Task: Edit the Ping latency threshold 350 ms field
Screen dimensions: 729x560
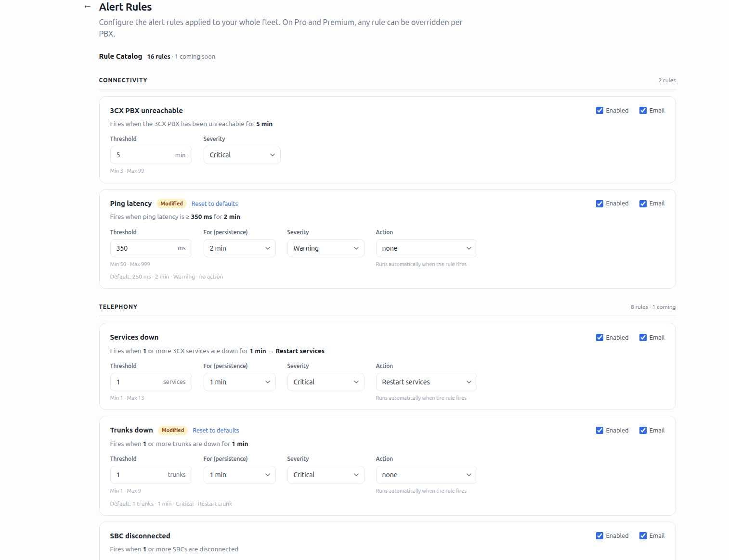Action: 151,248
